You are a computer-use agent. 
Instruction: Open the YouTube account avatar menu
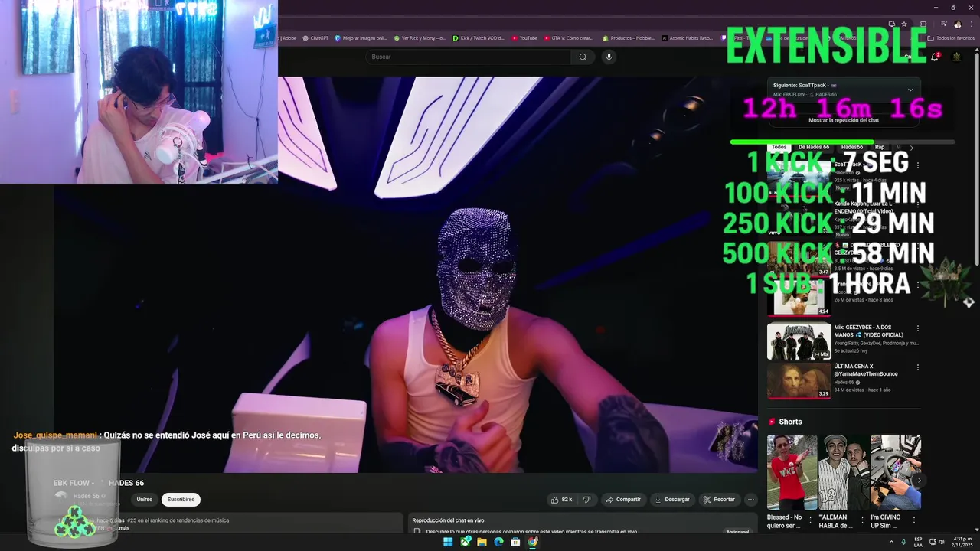point(956,57)
